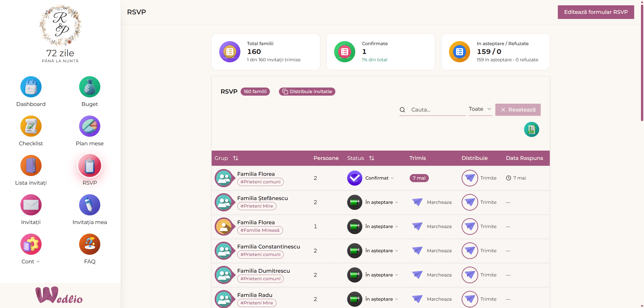Open În așteptare status dropdown for Familia Radu
This screenshot has width=644, height=308.
[x=381, y=299]
